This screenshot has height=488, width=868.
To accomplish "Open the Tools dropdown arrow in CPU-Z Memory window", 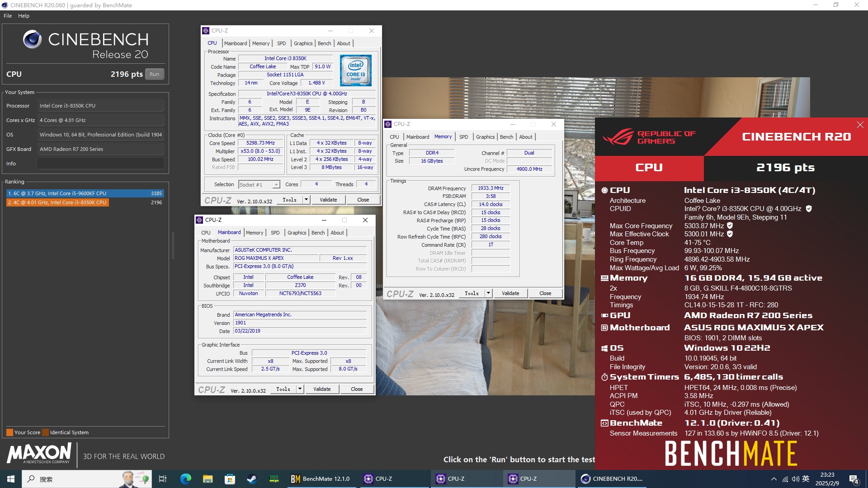I will tap(488, 293).
